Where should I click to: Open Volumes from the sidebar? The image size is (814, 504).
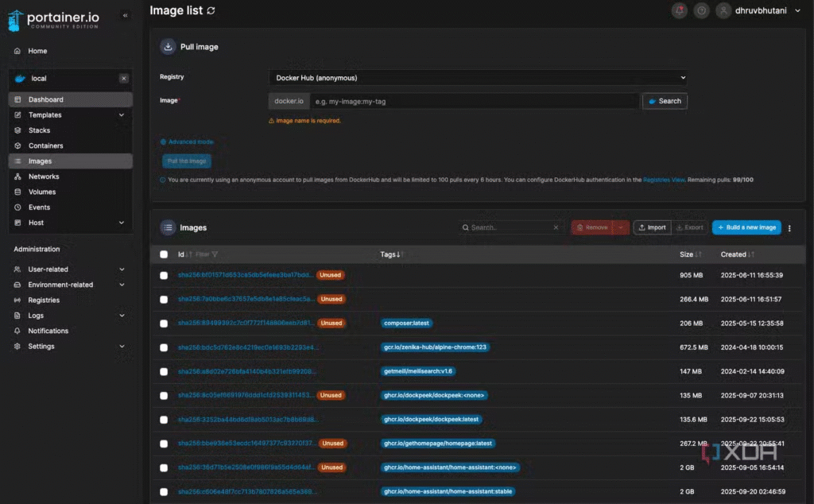(x=42, y=192)
